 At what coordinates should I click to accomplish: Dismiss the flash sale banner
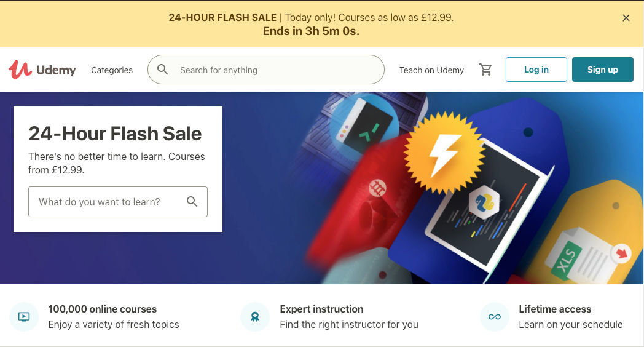tap(626, 18)
